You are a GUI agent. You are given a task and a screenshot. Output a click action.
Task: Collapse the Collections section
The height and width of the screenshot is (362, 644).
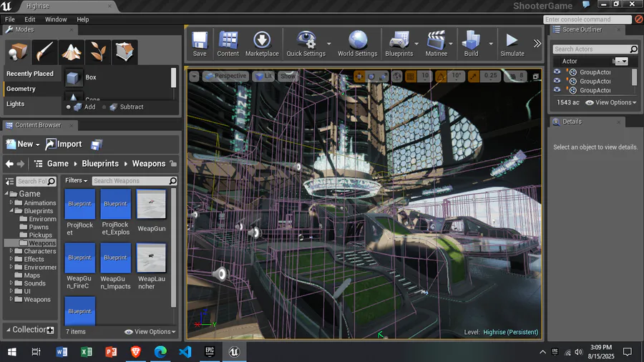(x=8, y=330)
